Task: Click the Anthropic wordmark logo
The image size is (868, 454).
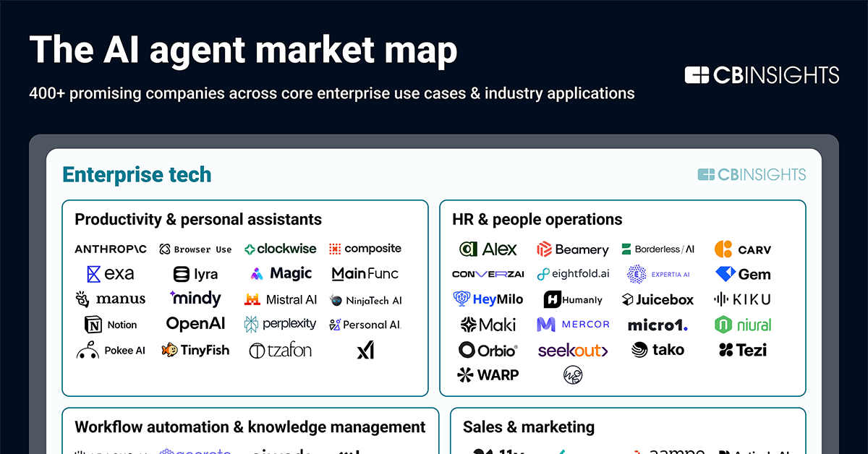Action: [x=110, y=249]
